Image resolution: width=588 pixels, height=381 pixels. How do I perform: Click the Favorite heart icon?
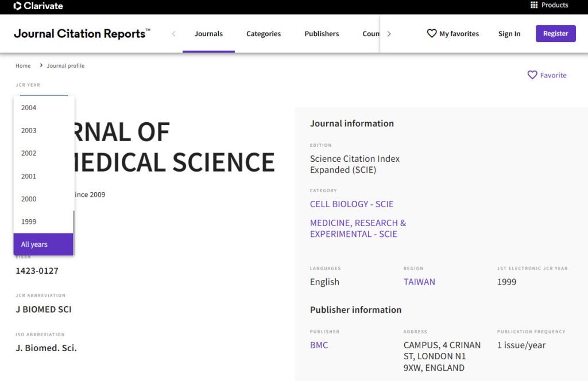pyautogui.click(x=532, y=75)
